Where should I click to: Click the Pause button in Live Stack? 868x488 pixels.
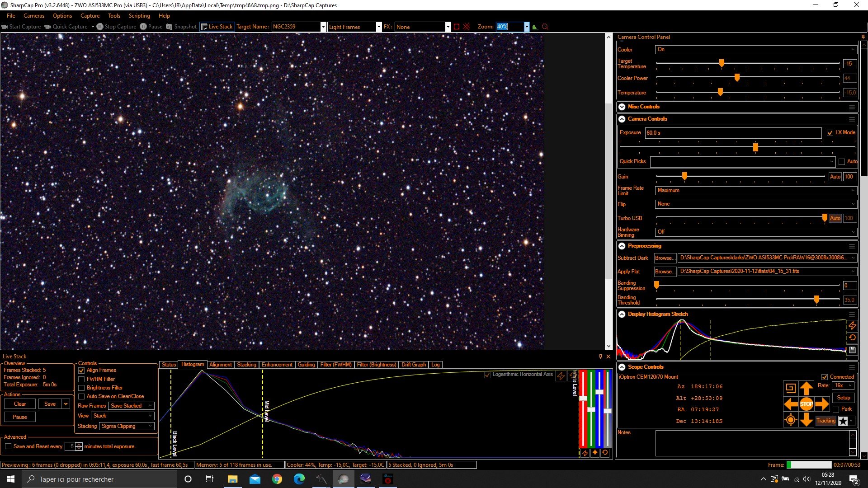[x=20, y=417]
